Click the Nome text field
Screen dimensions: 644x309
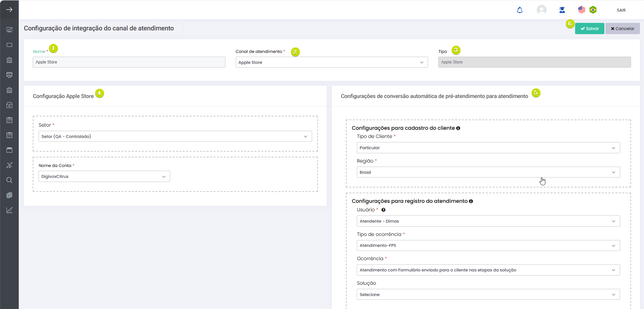[129, 62]
